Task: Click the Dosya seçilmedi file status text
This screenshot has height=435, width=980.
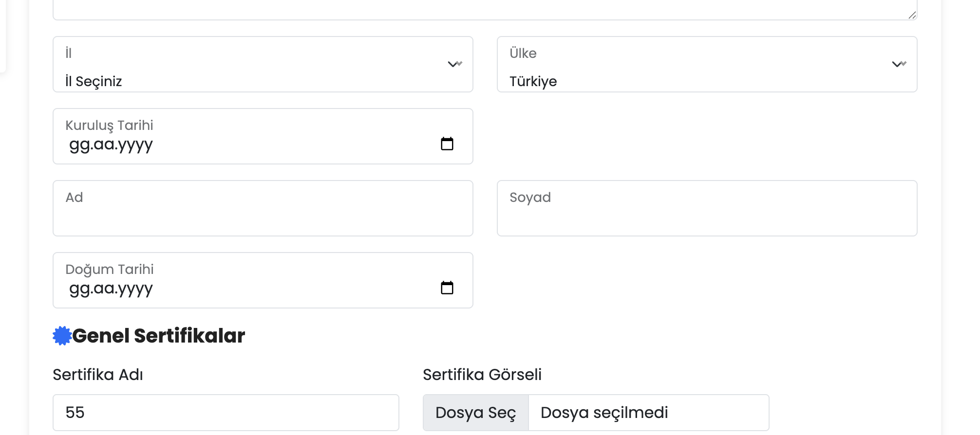Action: click(x=604, y=413)
